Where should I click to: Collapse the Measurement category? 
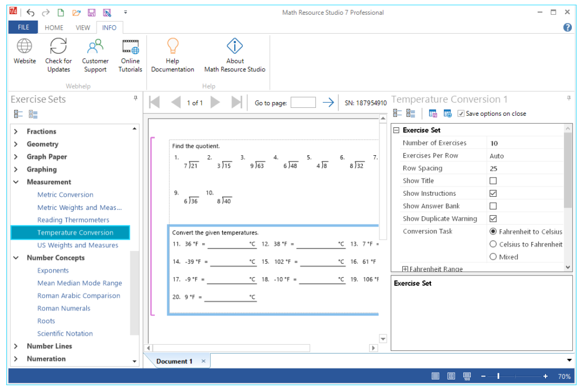pyautogui.click(x=15, y=182)
